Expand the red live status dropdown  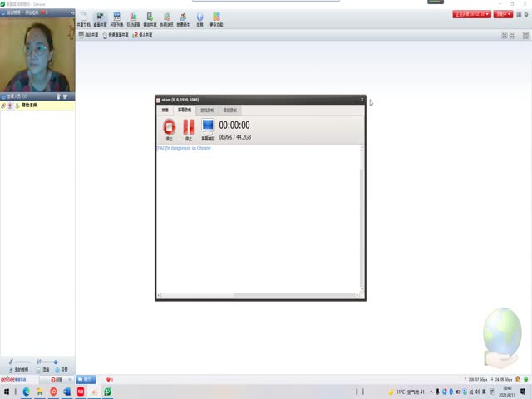471,14
